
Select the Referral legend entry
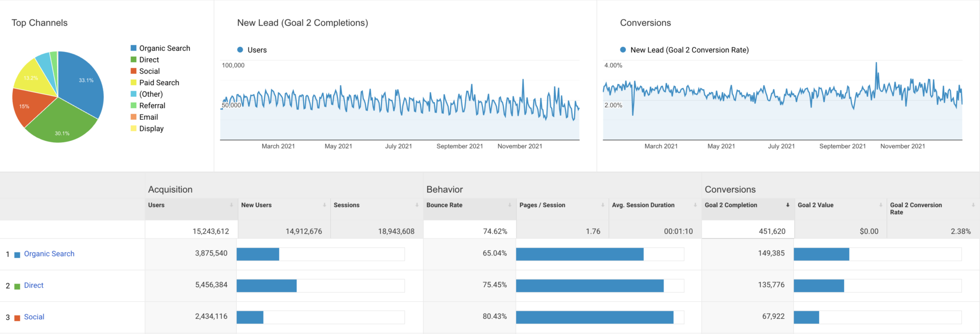click(152, 106)
